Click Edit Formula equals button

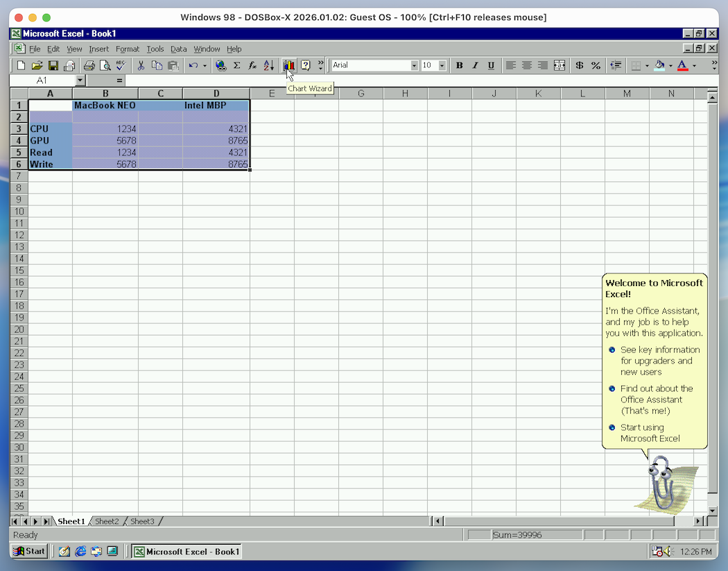pos(119,80)
